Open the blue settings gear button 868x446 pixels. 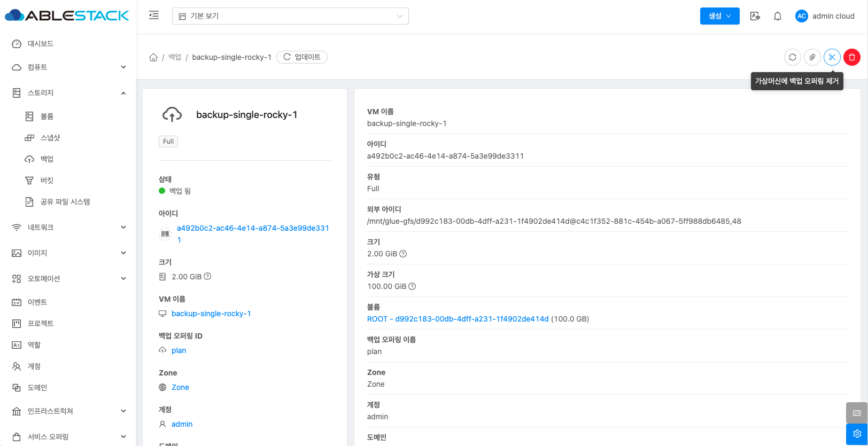coord(857,434)
